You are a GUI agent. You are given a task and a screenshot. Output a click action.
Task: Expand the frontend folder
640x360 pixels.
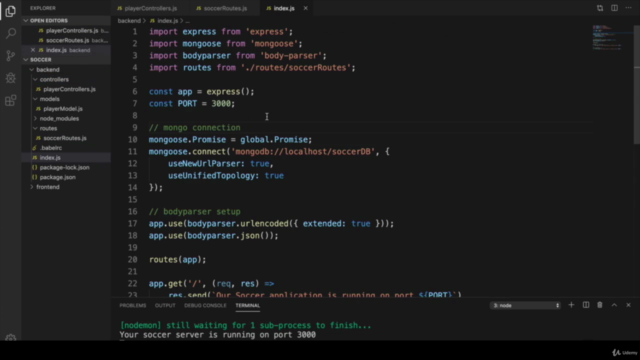[47, 187]
